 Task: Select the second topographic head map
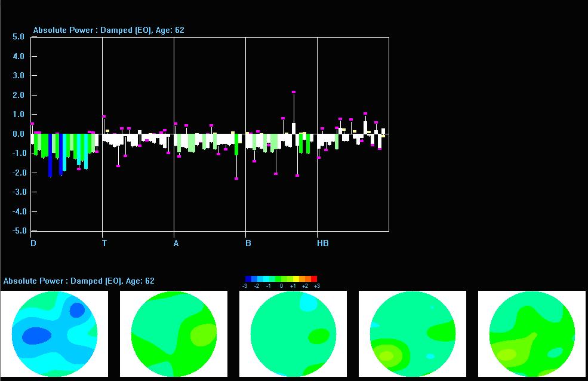(174, 334)
